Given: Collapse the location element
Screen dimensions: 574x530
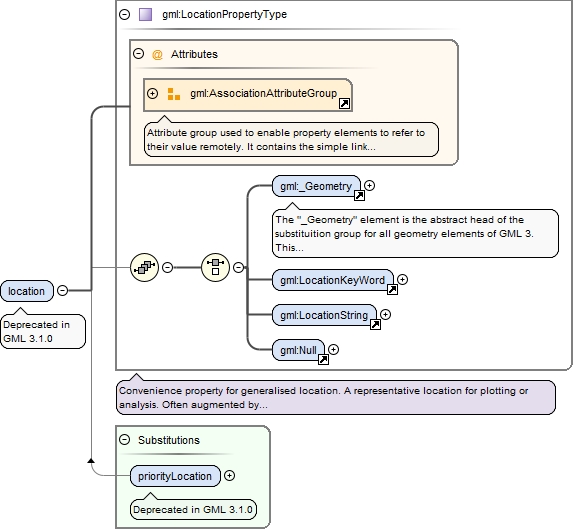Looking at the screenshot, I should pos(63,291).
